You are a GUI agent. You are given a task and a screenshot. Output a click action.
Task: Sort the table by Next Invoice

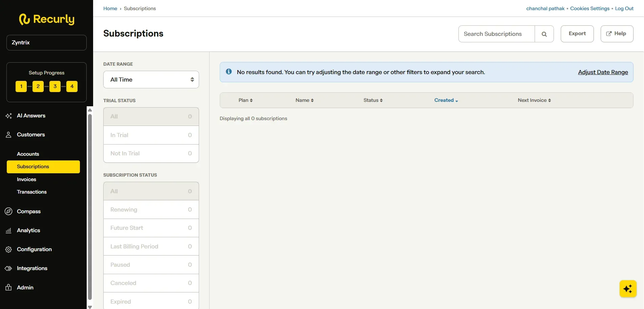pyautogui.click(x=534, y=100)
